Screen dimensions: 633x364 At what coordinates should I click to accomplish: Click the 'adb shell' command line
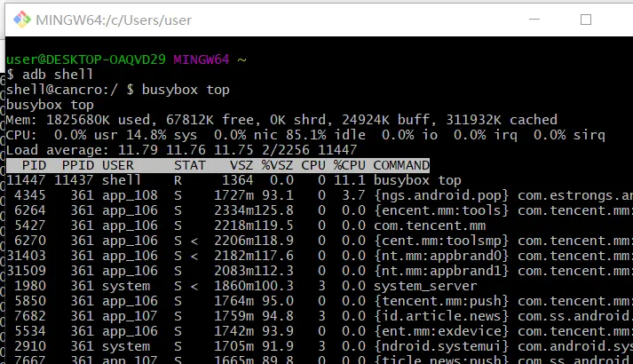[x=49, y=75]
